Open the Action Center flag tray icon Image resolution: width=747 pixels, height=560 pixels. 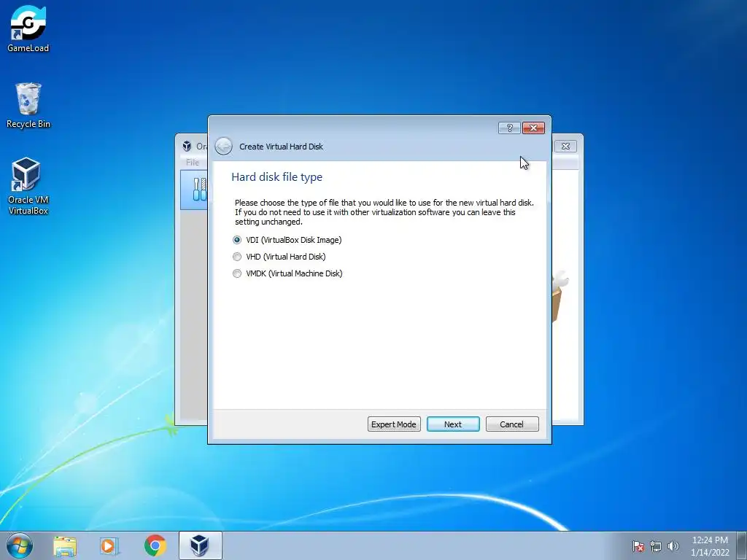click(638, 546)
